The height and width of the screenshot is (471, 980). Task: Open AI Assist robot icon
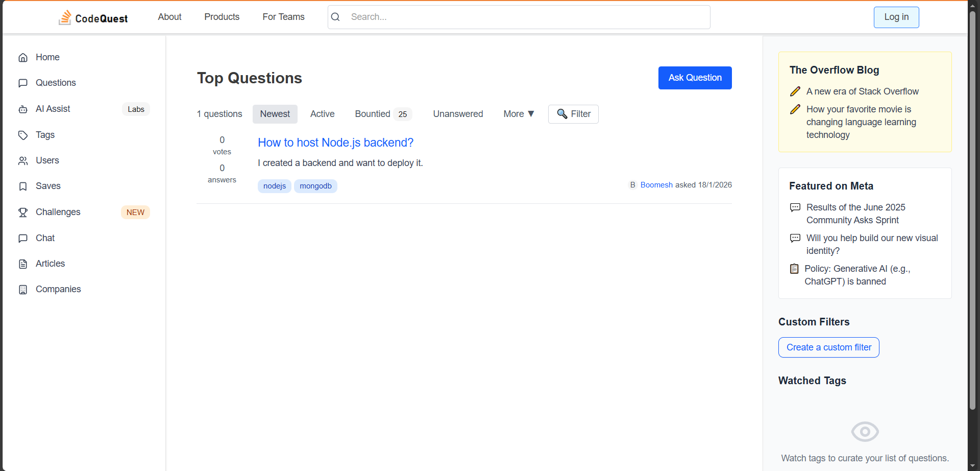23,109
